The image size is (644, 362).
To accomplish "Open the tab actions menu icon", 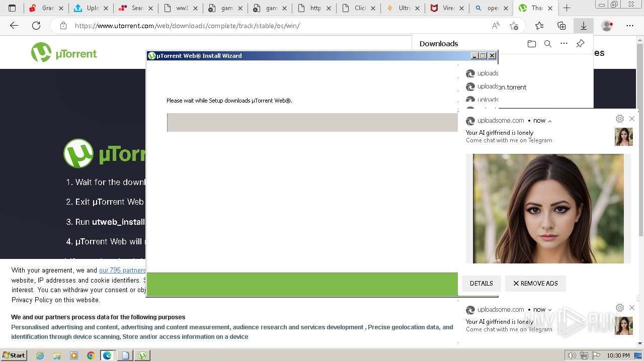I will click(12, 8).
